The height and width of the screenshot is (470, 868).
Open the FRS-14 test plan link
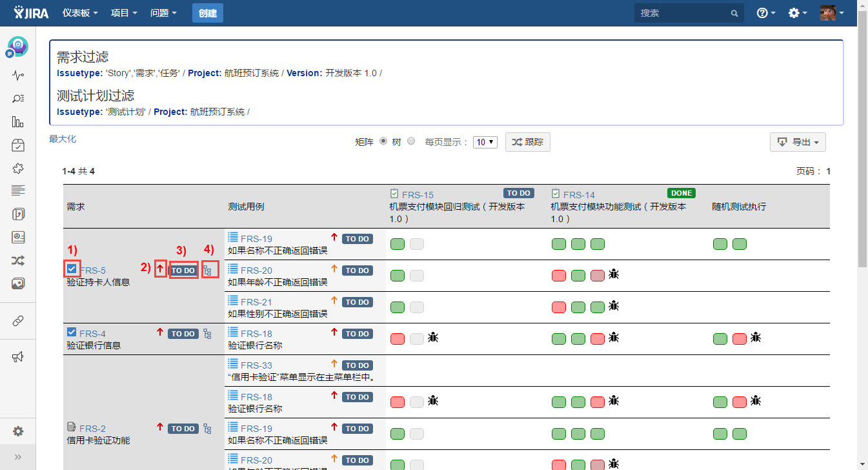pyautogui.click(x=579, y=194)
